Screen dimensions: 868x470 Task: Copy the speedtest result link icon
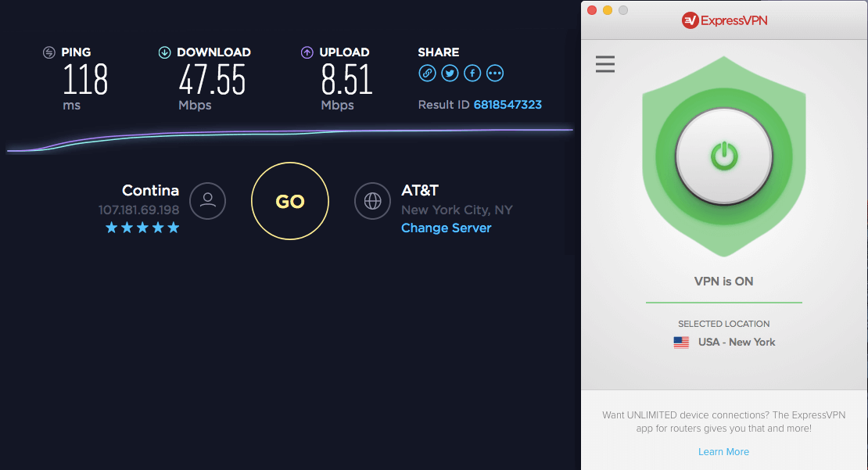(428, 73)
